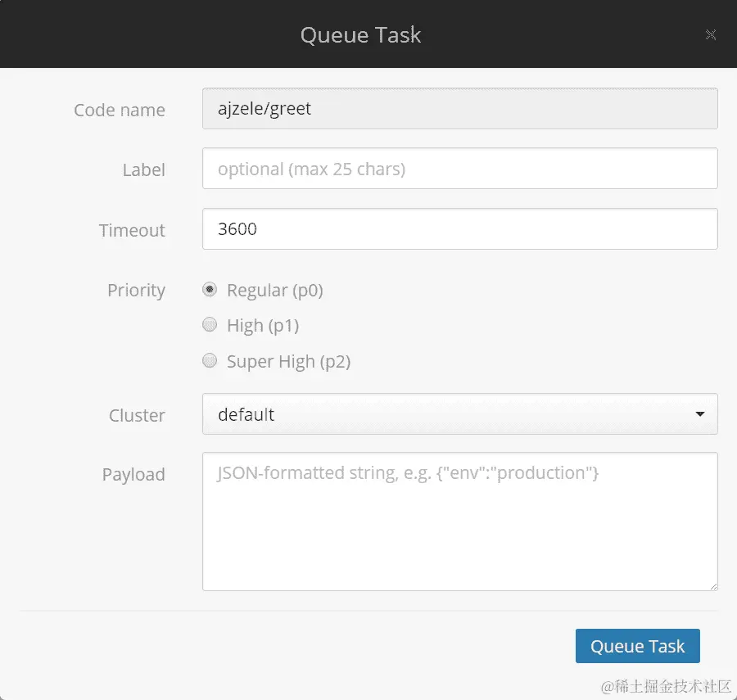Choose the High (p1) priority option
The image size is (737, 700).
coord(210,325)
